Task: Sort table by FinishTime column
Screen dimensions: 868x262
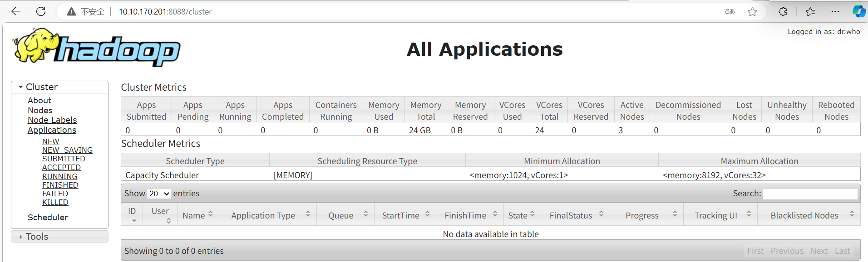Action: (x=470, y=214)
